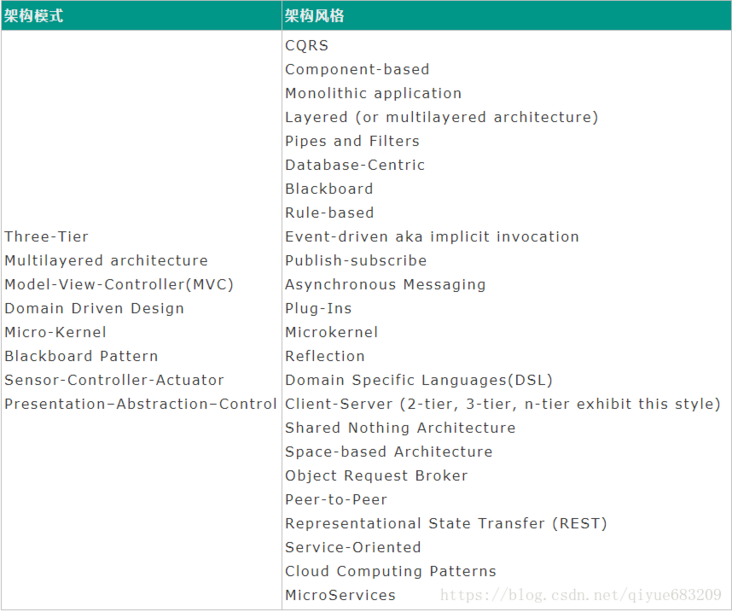Select Micro-Kernel in the pattern column
This screenshot has height=612, width=732.
55,332
